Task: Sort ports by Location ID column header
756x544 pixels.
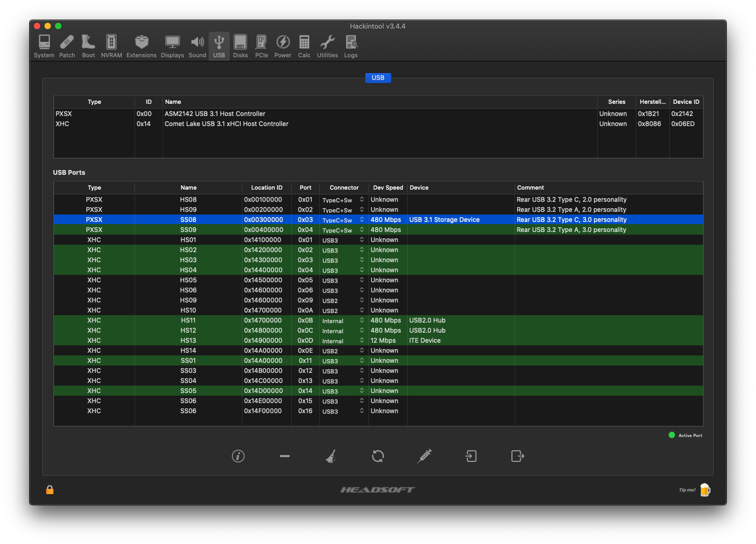Action: [x=266, y=188]
